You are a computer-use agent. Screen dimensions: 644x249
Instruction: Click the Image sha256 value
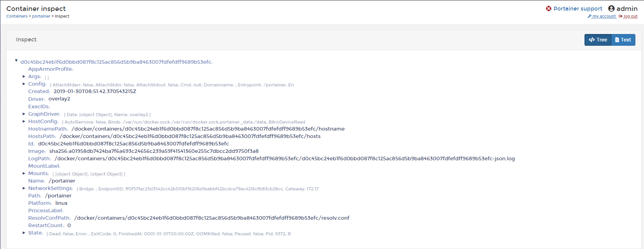[154, 151]
